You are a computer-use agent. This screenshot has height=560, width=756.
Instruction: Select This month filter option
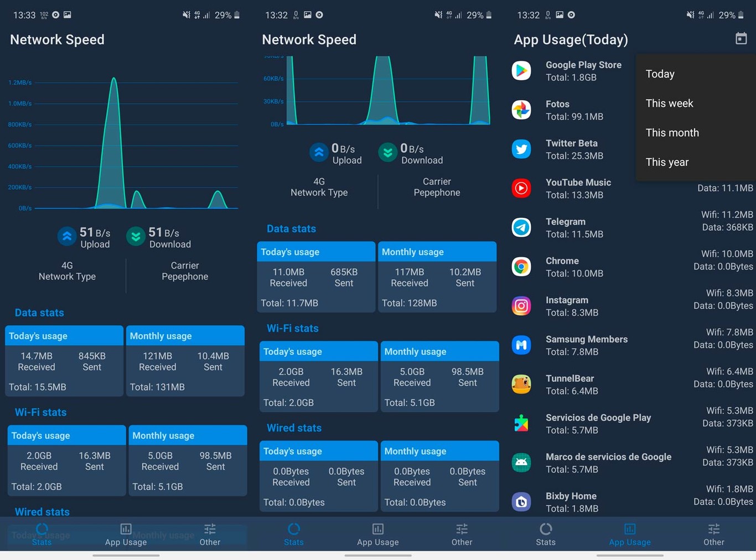(x=672, y=132)
